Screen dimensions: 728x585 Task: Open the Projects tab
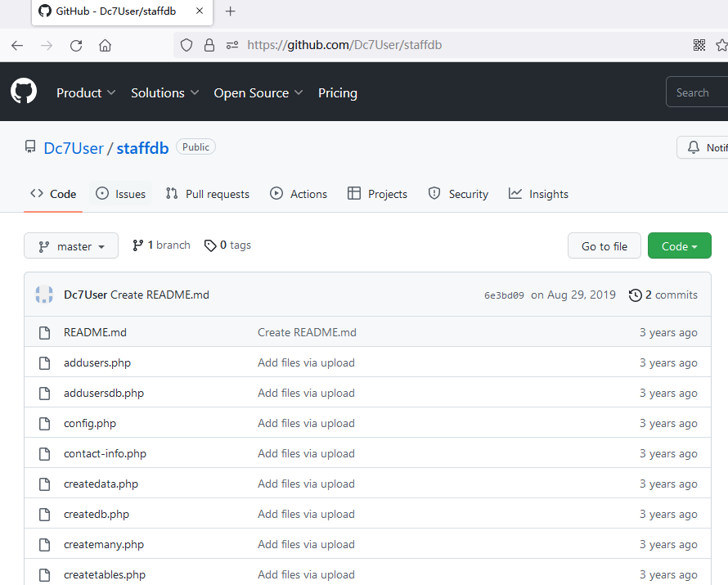[x=377, y=194]
